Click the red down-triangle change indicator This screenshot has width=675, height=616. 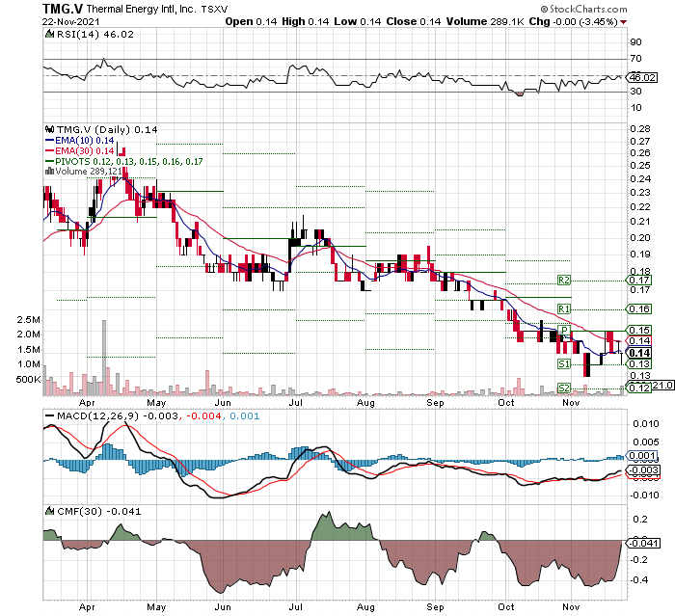[623, 22]
